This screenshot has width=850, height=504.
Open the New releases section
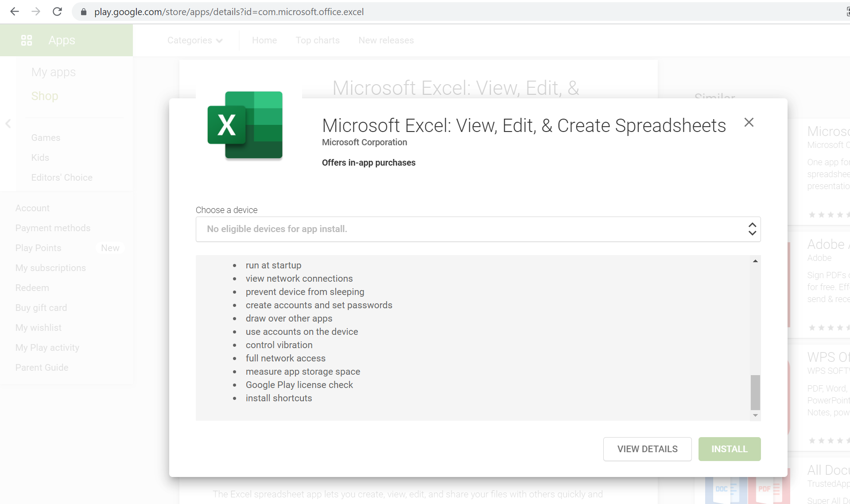click(x=386, y=40)
